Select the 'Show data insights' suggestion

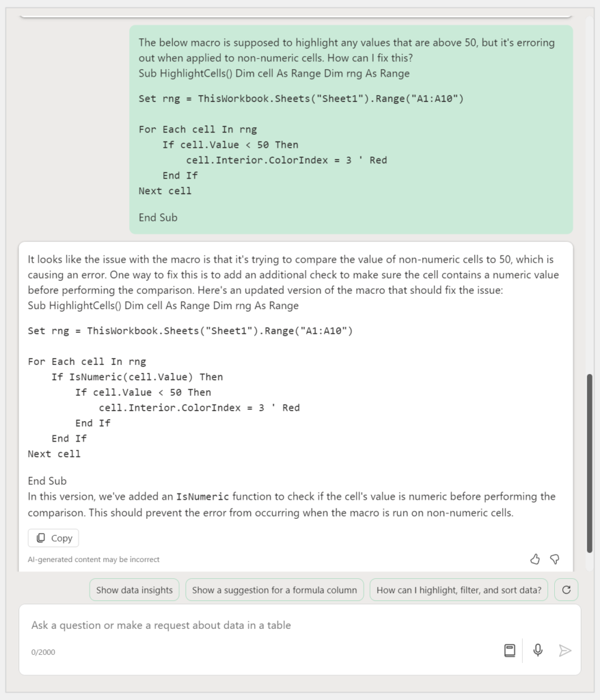(135, 590)
